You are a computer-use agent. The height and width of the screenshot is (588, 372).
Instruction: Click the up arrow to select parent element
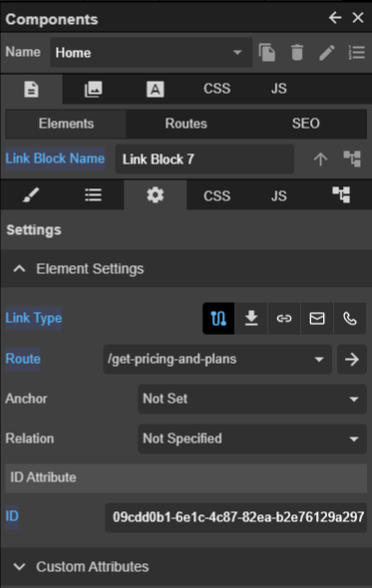point(320,159)
